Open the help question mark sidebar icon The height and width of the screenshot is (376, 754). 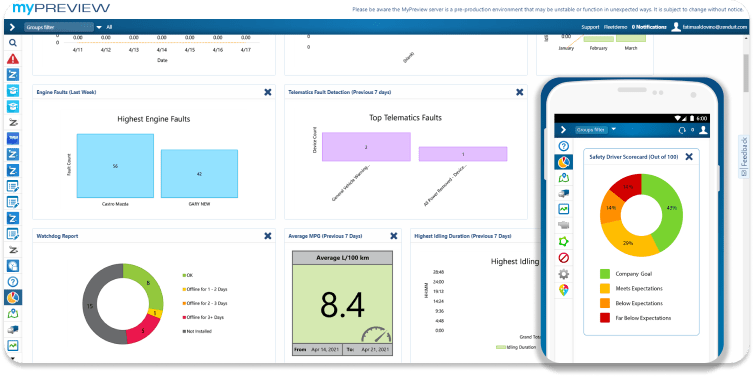13,282
